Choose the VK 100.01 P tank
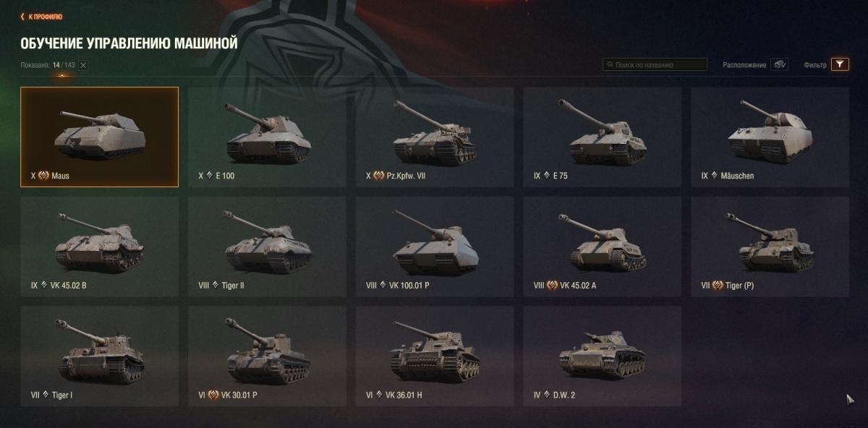Image resolution: width=868 pixels, height=428 pixels. click(435, 247)
